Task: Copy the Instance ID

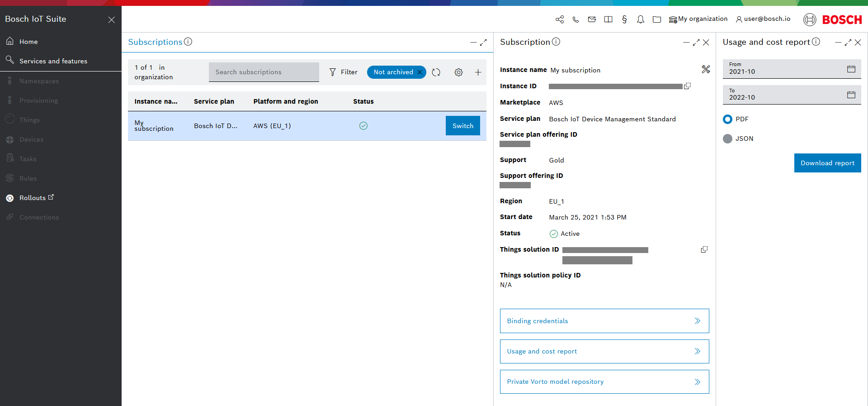Action: click(687, 86)
